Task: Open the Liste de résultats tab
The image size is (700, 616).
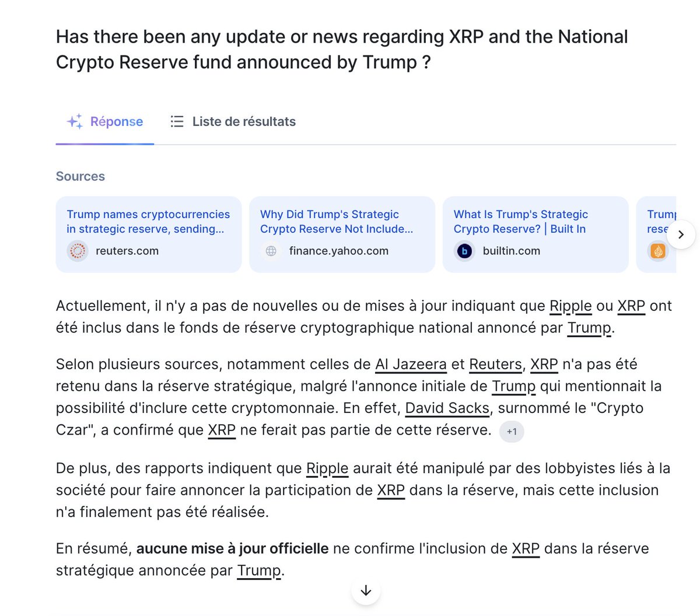Action: click(x=233, y=121)
